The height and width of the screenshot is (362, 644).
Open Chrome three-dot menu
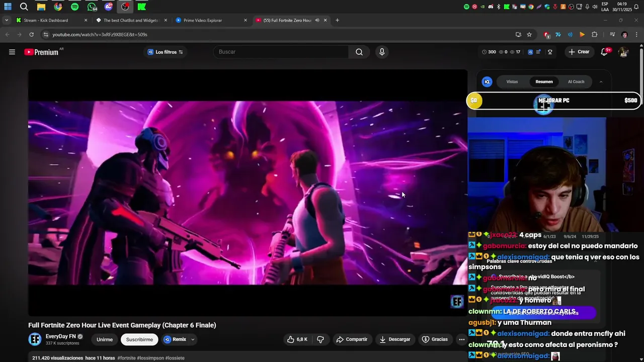click(x=636, y=35)
